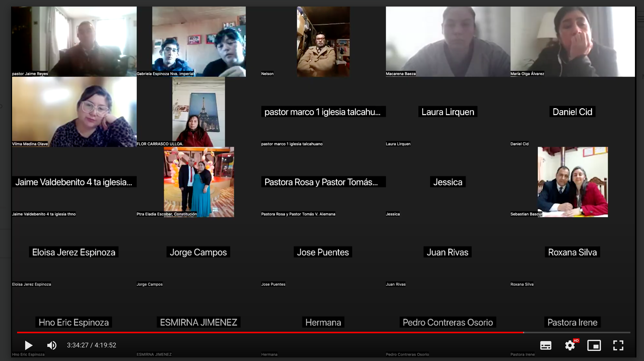The width and height of the screenshot is (644, 361).
Task: Enable miniplayer mode
Action: point(594,345)
